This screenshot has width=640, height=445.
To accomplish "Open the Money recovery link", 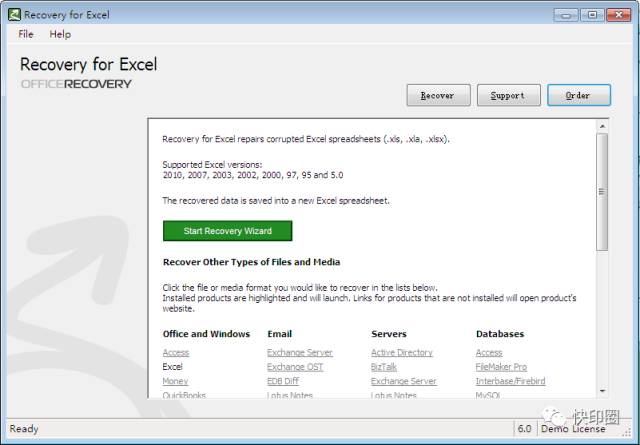I will pyautogui.click(x=175, y=381).
